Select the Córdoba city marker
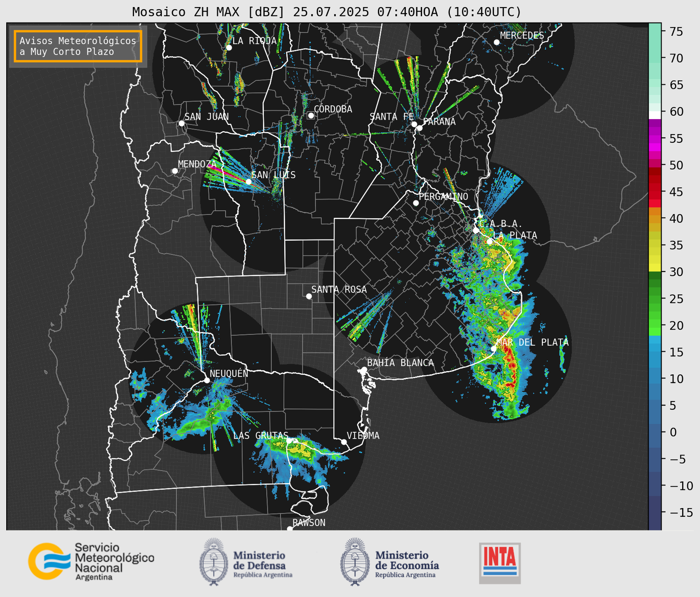The width and height of the screenshot is (700, 597). click(x=311, y=115)
